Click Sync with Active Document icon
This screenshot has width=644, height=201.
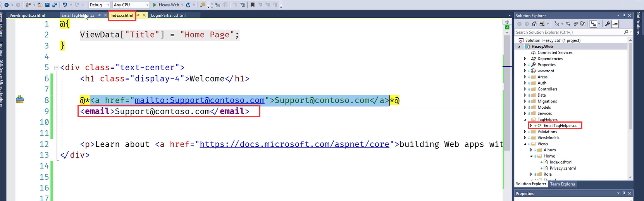point(568,24)
